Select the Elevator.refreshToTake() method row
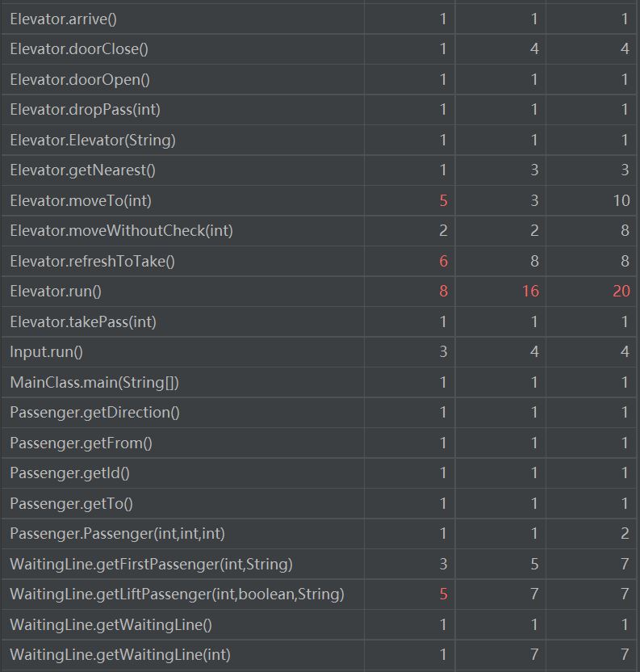This screenshot has width=640, height=672. [92, 261]
